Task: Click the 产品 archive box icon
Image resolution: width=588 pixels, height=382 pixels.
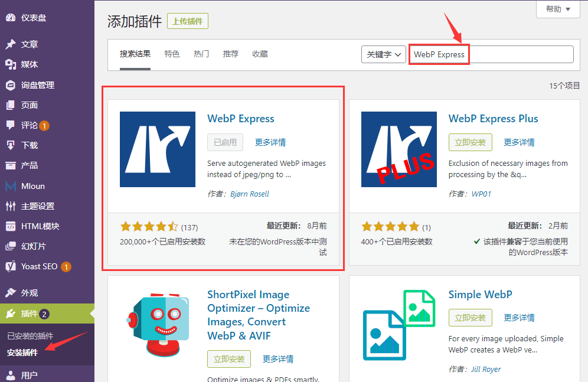Action: coord(11,165)
